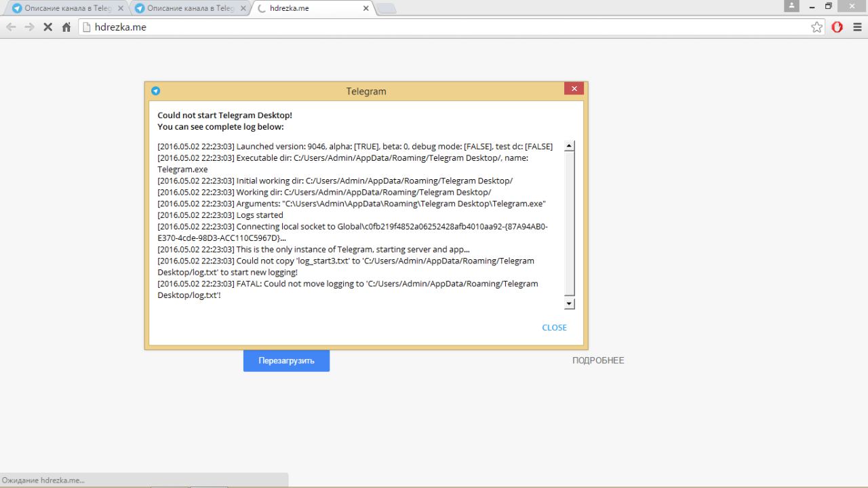Open the Chrome hamburger menu
The width and height of the screenshot is (868, 488).
pyautogui.click(x=857, y=27)
